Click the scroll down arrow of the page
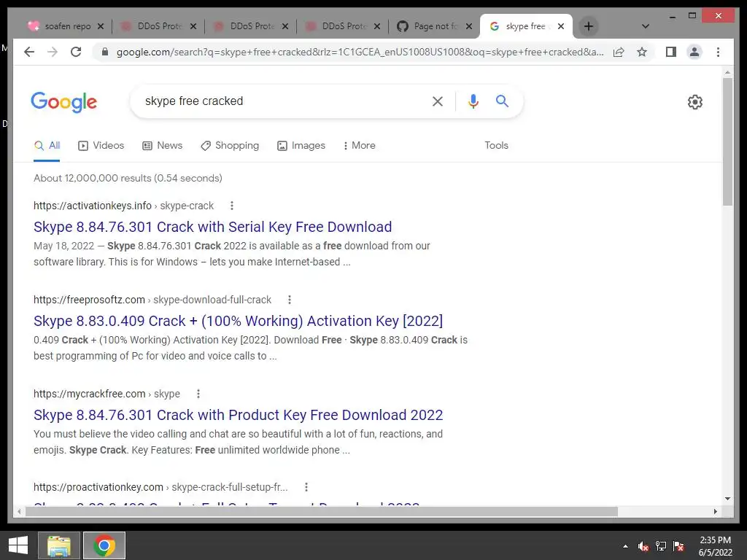747x560 pixels. pos(727,499)
